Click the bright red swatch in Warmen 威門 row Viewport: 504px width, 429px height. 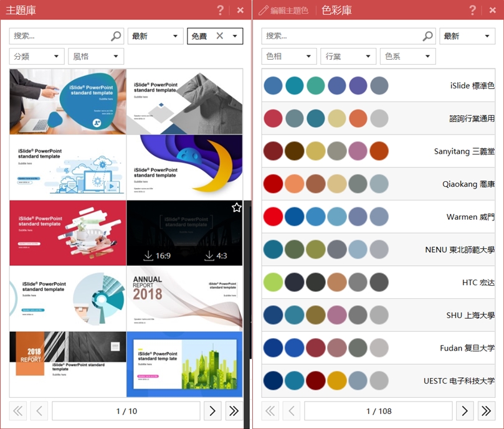pyautogui.click(x=273, y=217)
